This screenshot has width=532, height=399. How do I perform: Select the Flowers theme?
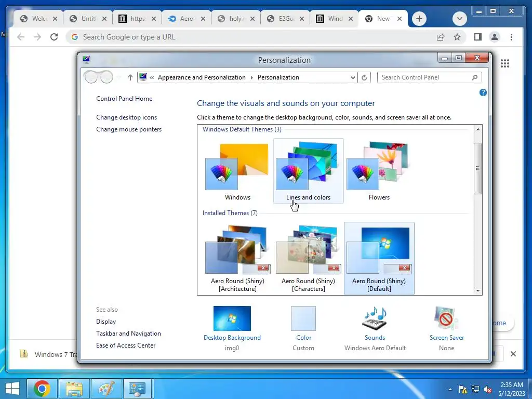point(379,171)
